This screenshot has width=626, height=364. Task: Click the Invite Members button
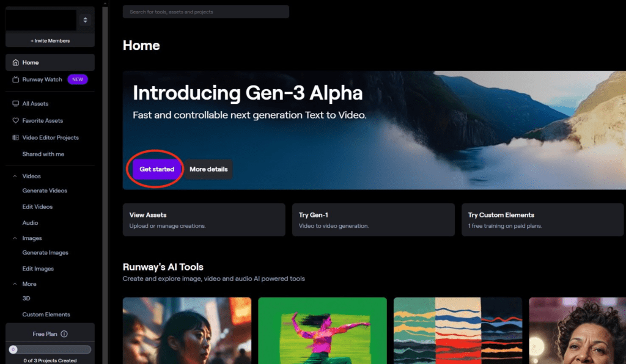coord(50,41)
